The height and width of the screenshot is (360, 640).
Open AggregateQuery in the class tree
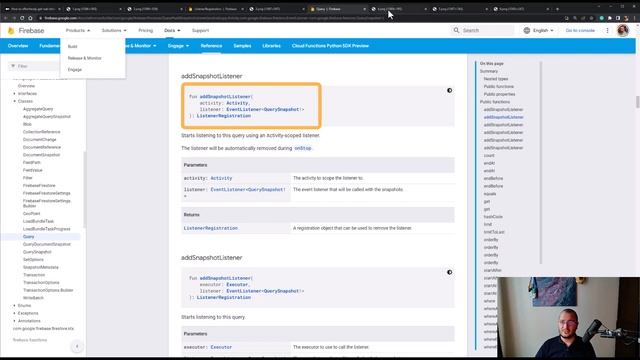38,109
